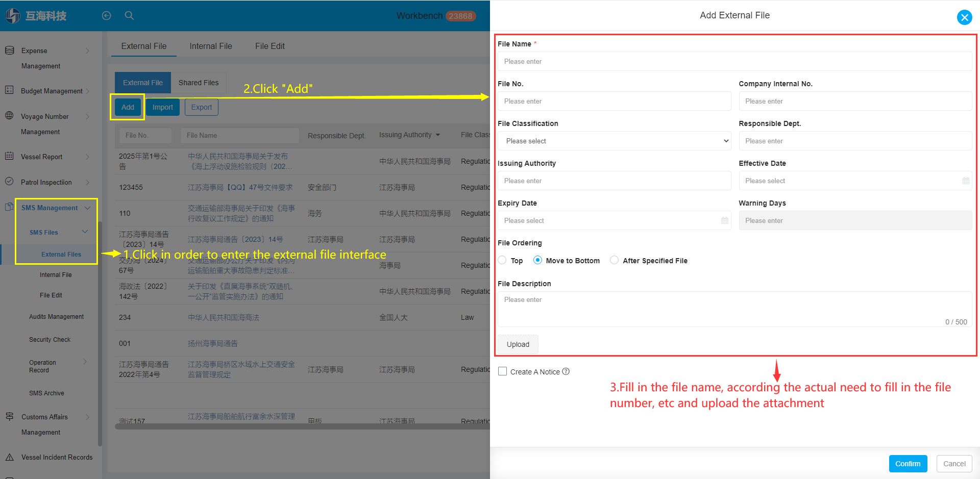Expand the Budget Management menu chevron
Image resolution: width=980 pixels, height=479 pixels.
click(x=87, y=91)
